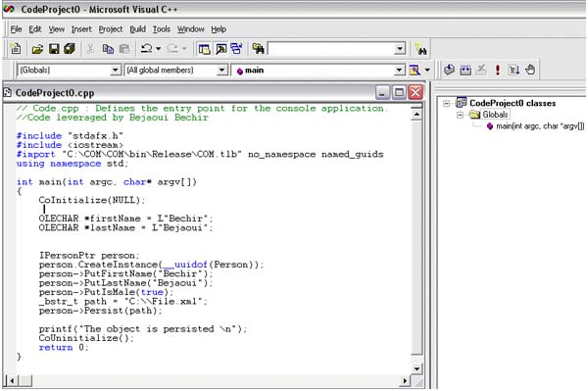
Task: Click the Undo arrow icon
Action: tap(146, 48)
